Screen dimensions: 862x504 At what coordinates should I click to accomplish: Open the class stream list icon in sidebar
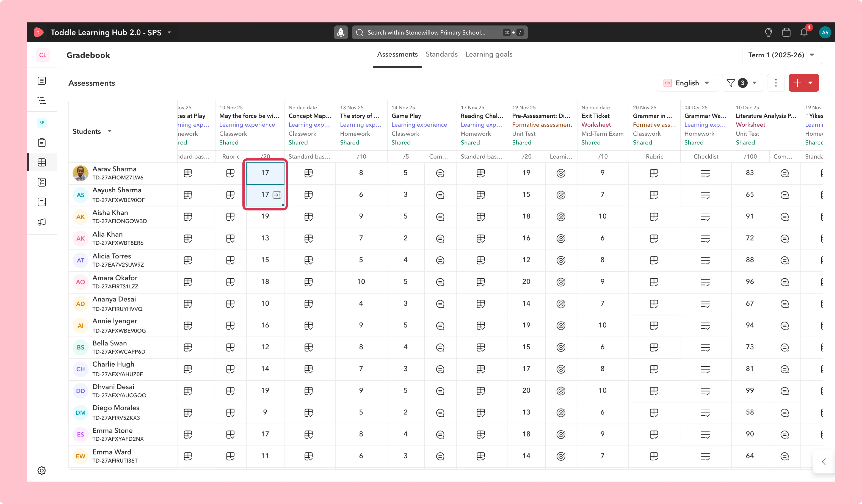tap(42, 81)
